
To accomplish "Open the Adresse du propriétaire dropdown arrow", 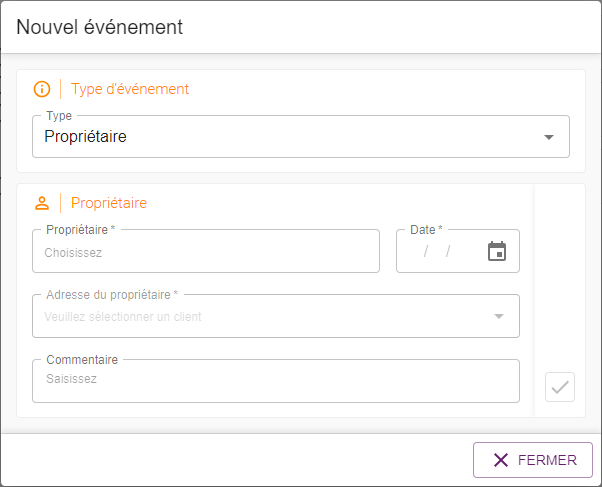I will pos(499,316).
